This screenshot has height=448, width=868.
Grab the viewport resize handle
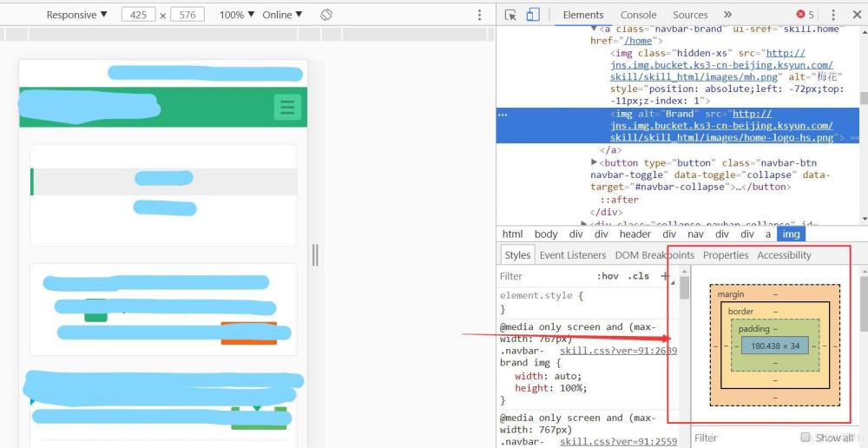(x=315, y=255)
